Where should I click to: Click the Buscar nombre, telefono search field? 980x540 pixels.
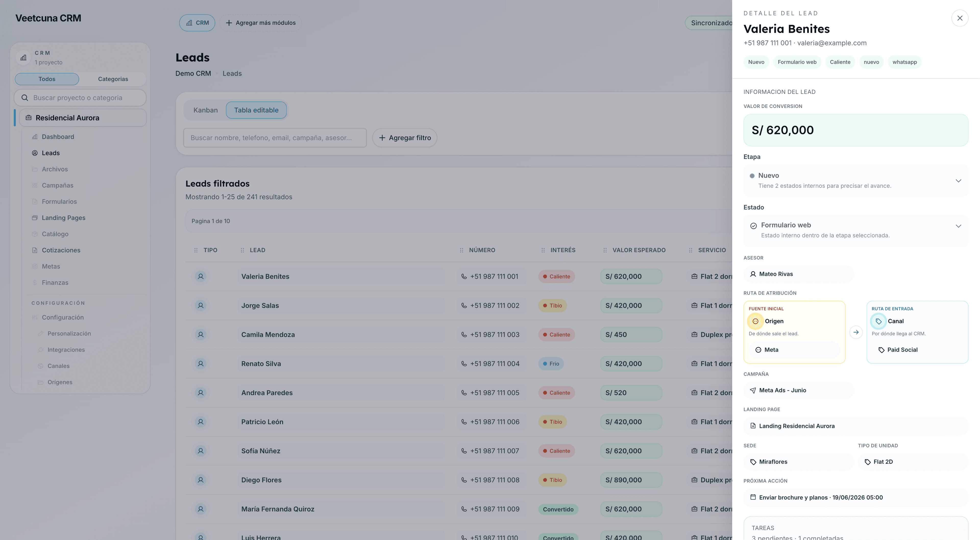(275, 138)
